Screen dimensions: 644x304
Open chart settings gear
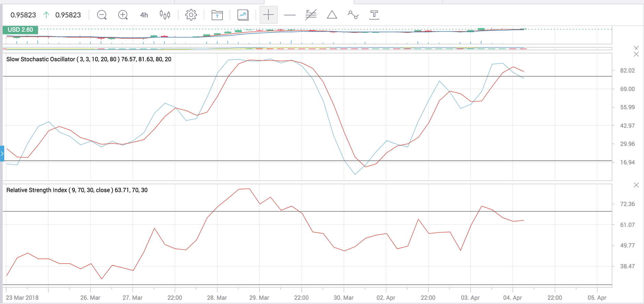pos(191,15)
